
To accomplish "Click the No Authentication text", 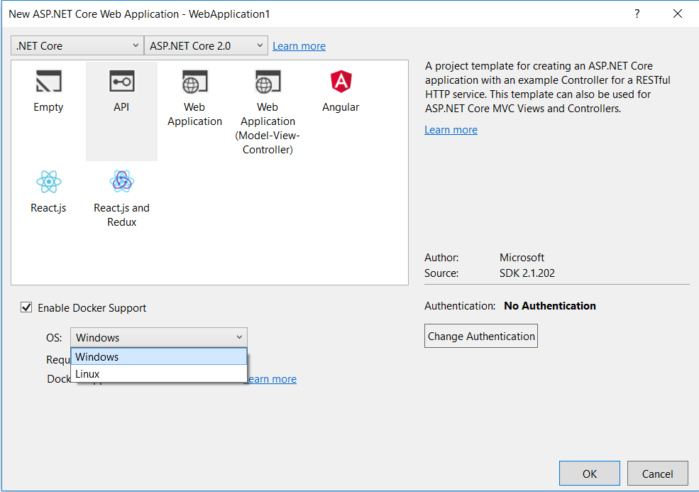I will [550, 306].
